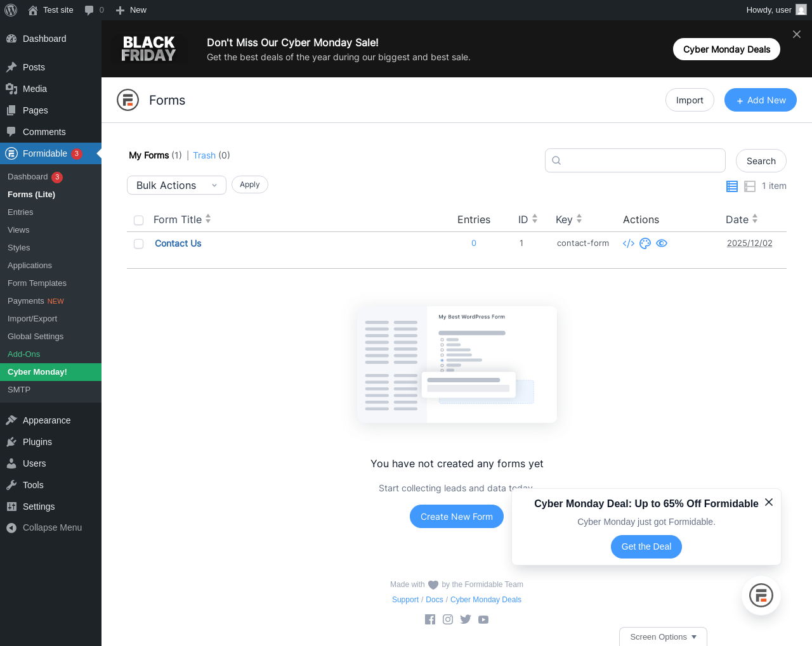The width and height of the screenshot is (812, 646).
Task: Open the comments bubble in the admin bar
Action: (x=94, y=10)
